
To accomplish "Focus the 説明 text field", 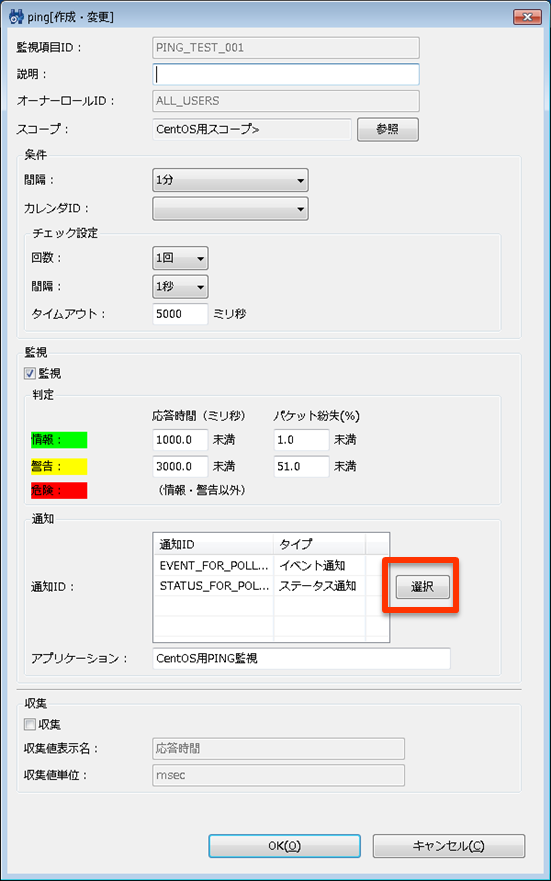I will coord(286,74).
